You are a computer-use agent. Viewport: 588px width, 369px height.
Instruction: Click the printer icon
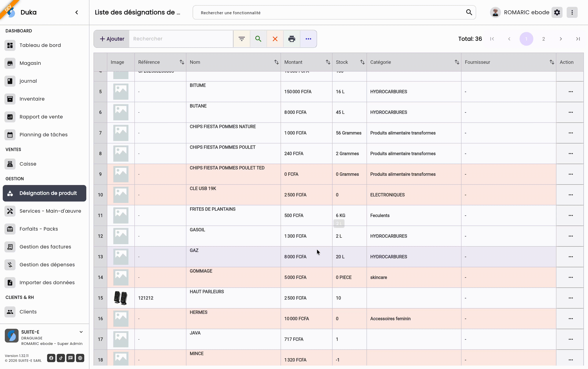pos(292,39)
